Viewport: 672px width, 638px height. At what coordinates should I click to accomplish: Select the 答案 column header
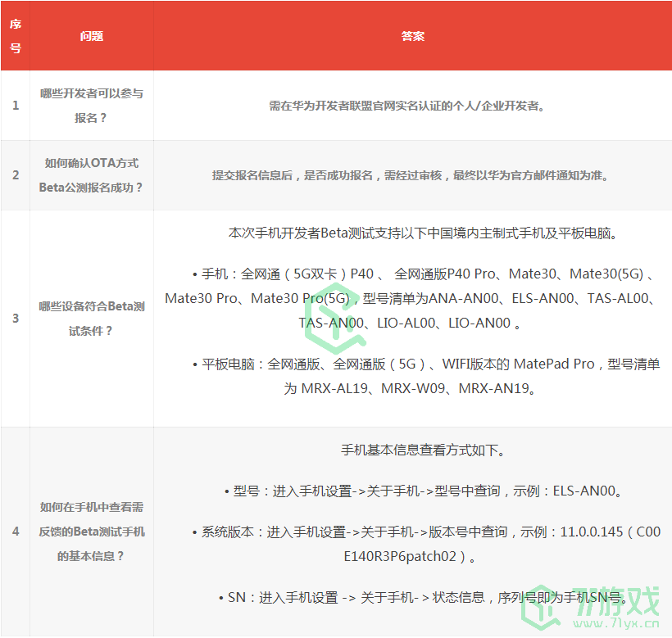coord(412,36)
